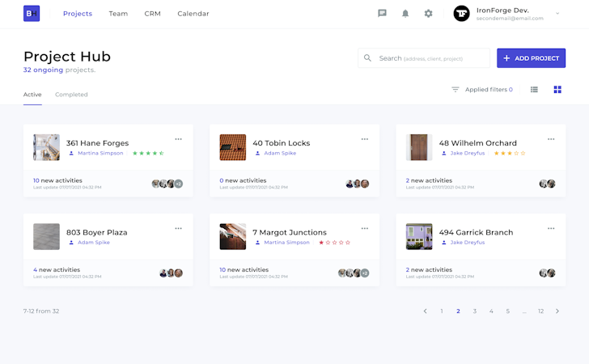Open the CRM menu item

pos(152,14)
